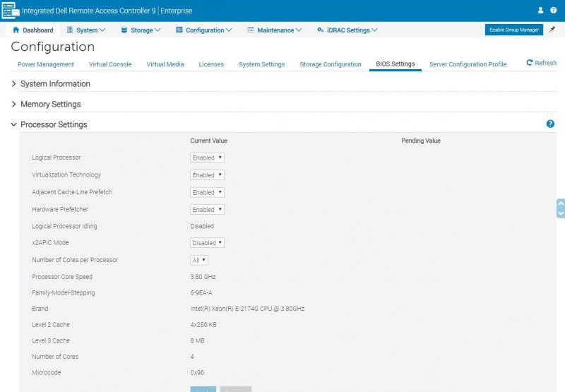565x392 pixels.
Task: Click the Brand value Intel Xeon E-2174G
Action: pyautogui.click(x=247, y=309)
